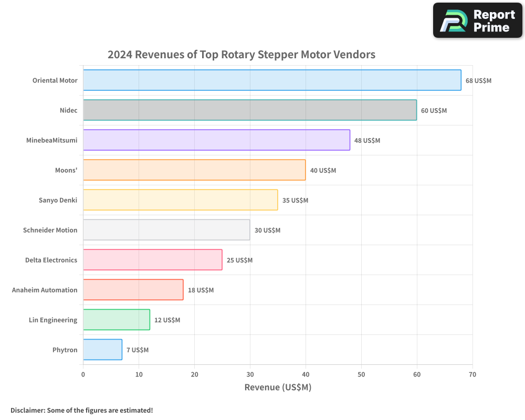Viewport: 525px width, 420px height.
Task: Select the Moons' revenue bar
Action: pyautogui.click(x=194, y=170)
